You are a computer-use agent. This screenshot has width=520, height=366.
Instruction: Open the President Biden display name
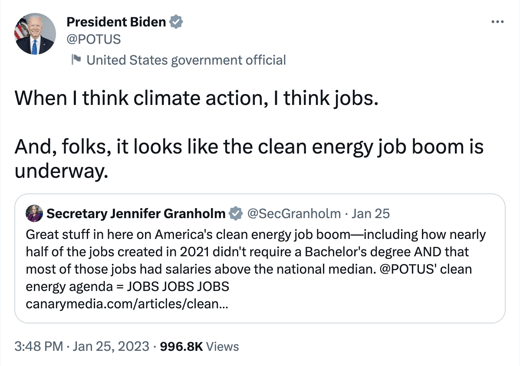coord(116,22)
